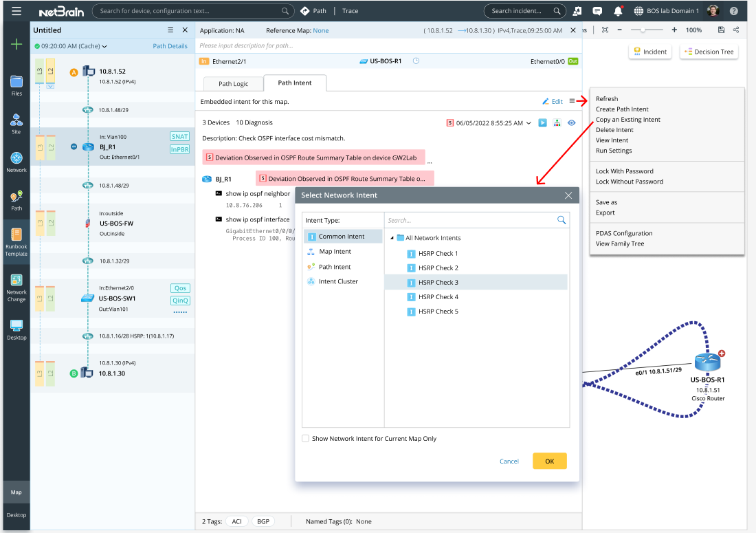Click the green plus add icon
The image size is (756, 533).
pyautogui.click(x=16, y=45)
